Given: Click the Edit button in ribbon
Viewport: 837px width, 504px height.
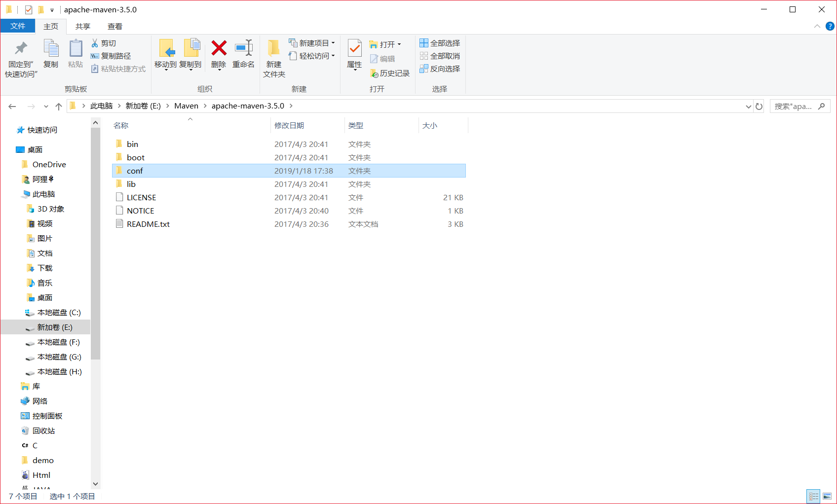Looking at the screenshot, I should click(x=382, y=59).
